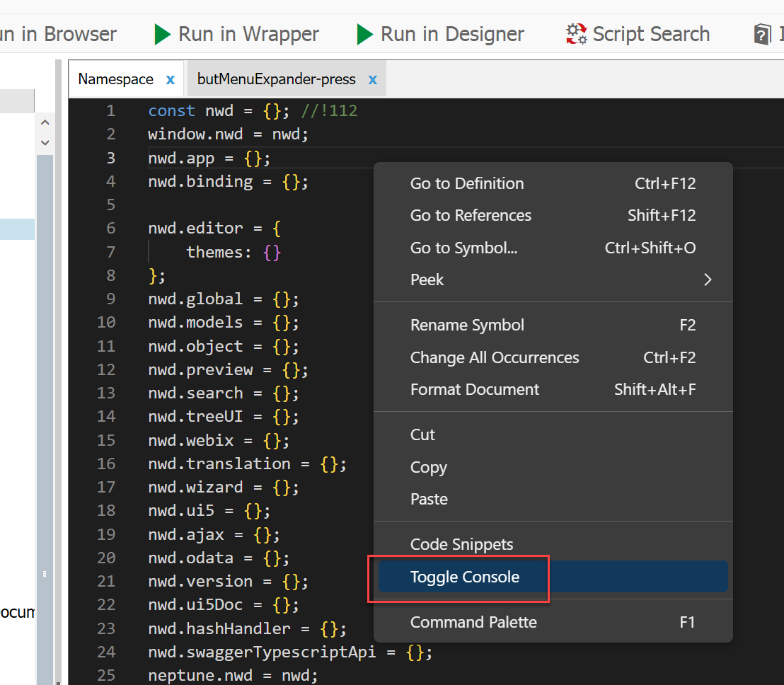Image resolution: width=784 pixels, height=685 pixels.
Task: Choose Go to Definition
Action: 553,183
